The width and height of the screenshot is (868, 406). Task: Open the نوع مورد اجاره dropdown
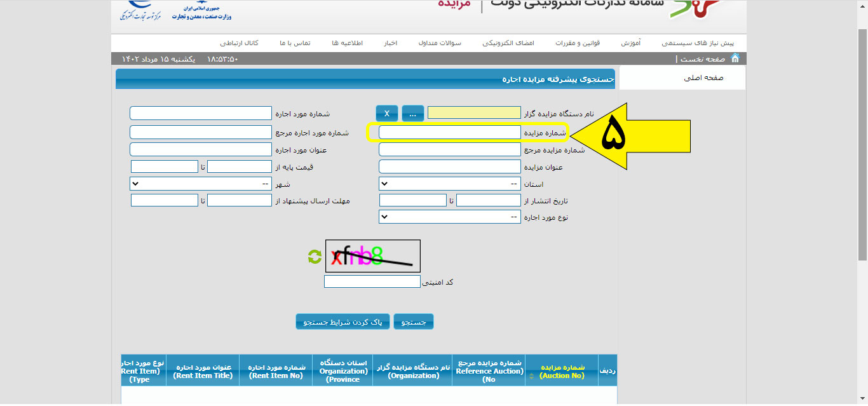tap(449, 217)
